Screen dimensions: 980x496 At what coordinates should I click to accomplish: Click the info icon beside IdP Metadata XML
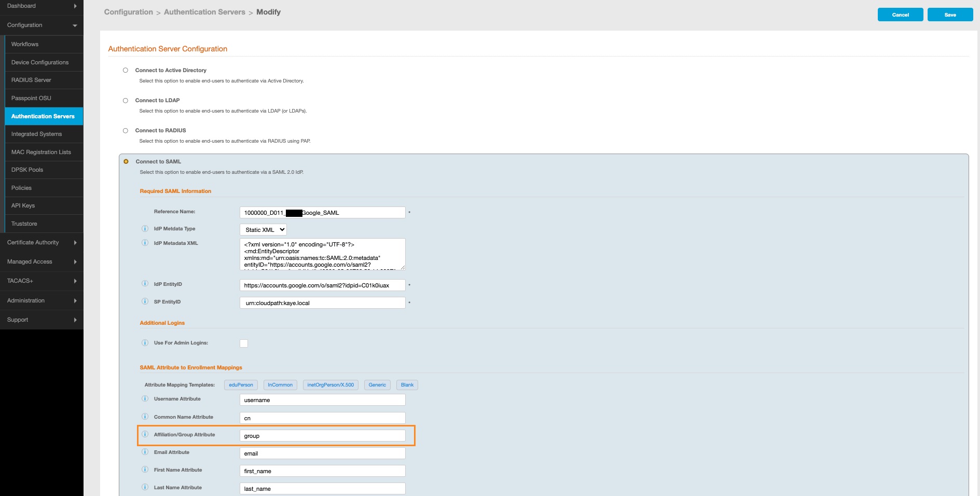(x=145, y=243)
